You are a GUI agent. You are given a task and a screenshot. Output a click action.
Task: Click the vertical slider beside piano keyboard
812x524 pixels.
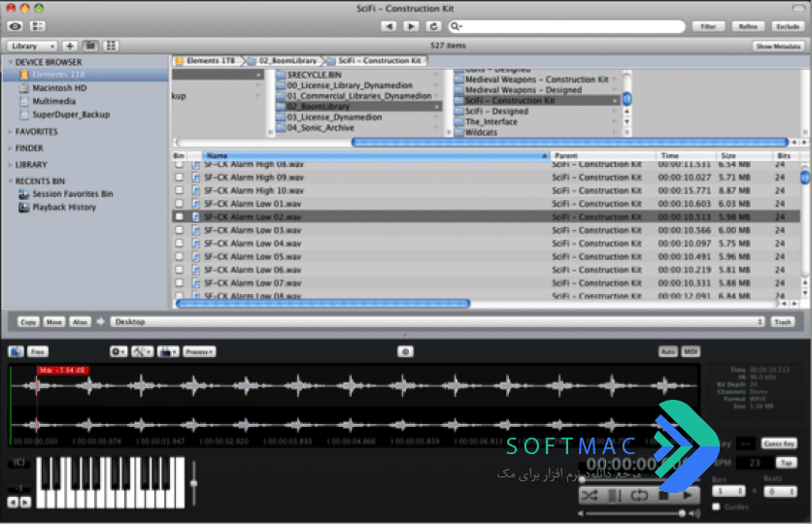[x=193, y=483]
